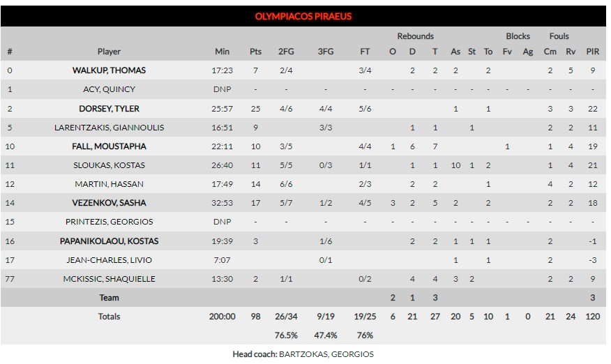
Task: Click the 3FG column header
Action: tap(325, 52)
